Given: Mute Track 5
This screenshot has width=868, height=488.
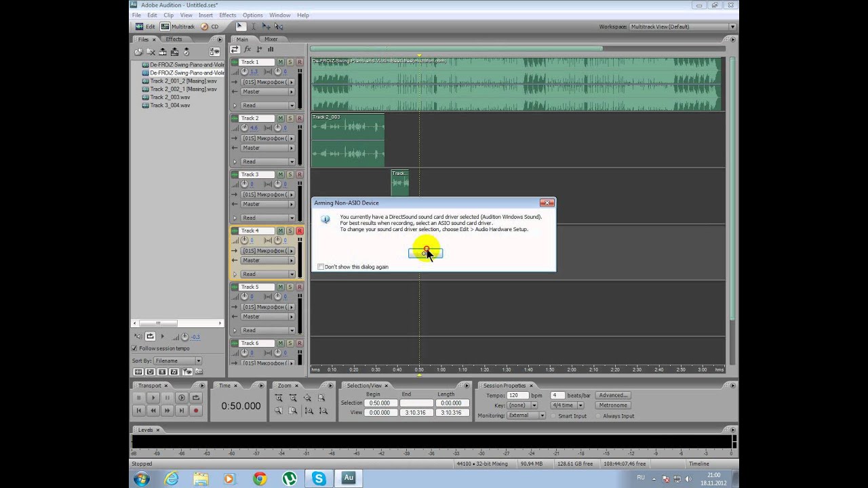Looking at the screenshot, I should point(281,287).
